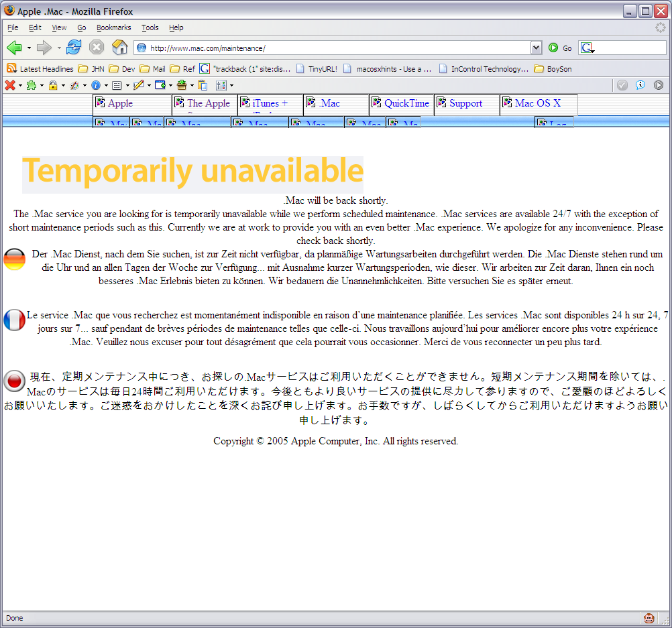Open the pencil icon menu
Viewport: 672px width, 628px height.
(138, 85)
